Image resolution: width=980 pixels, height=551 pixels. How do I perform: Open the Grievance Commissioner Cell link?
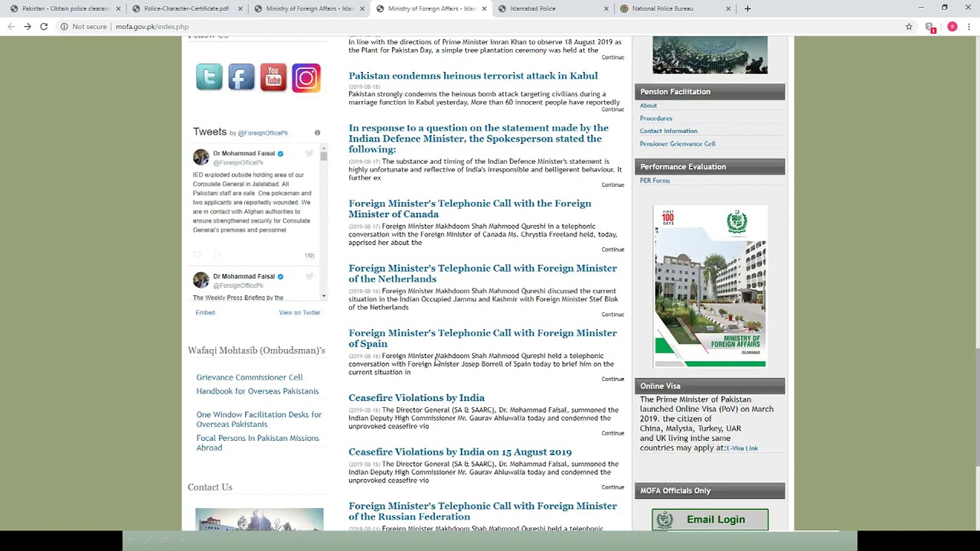point(250,377)
